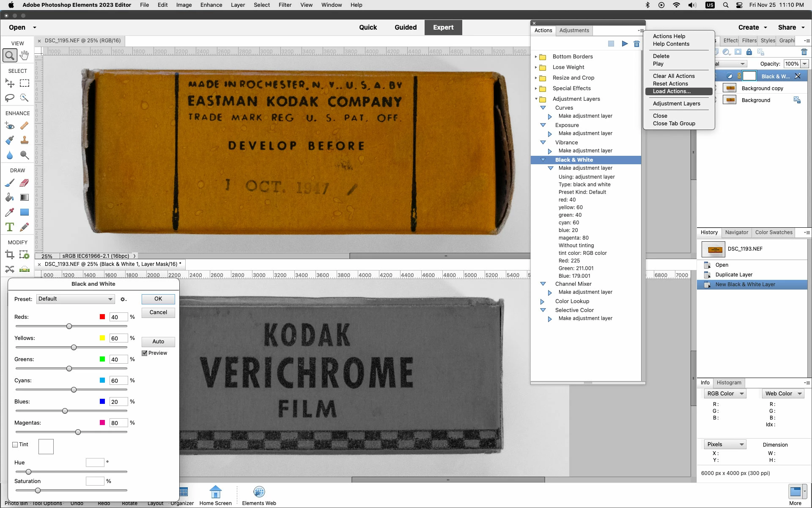The height and width of the screenshot is (508, 812).
Task: Expand the Bottom Borders action folder
Action: 536,57
